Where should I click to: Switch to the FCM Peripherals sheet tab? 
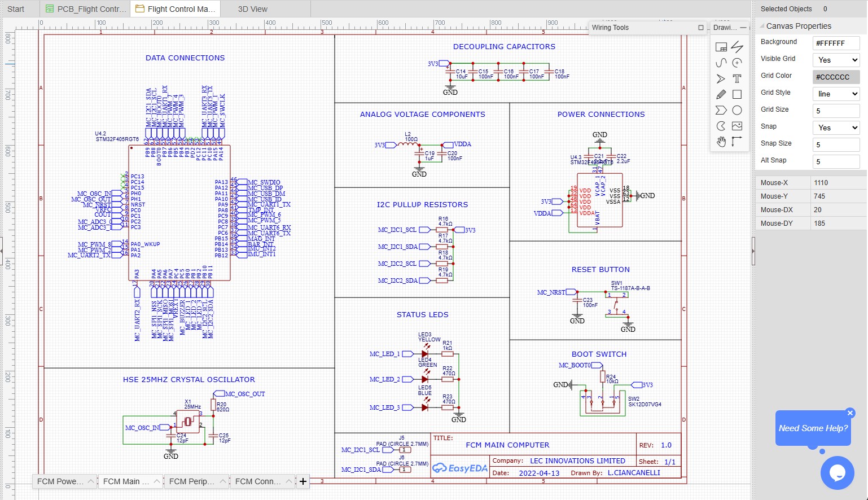pos(191,481)
